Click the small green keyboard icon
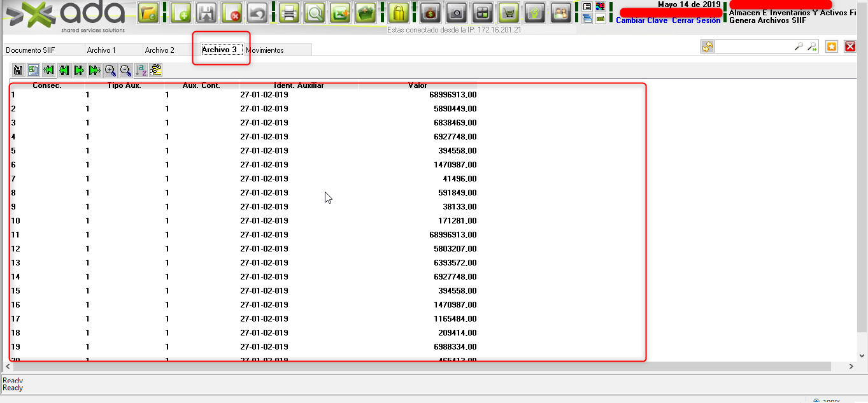Image resolution: width=868 pixels, height=403 pixels. tap(600, 19)
